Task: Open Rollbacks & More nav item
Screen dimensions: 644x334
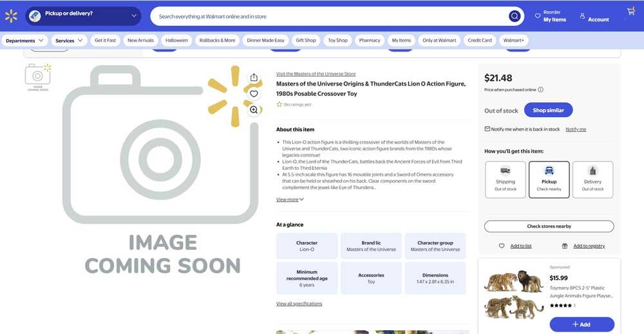Action: tap(217, 41)
